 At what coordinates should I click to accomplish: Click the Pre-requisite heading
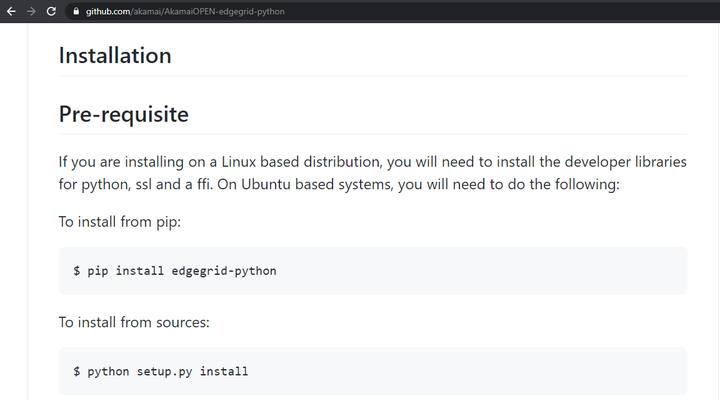tap(123, 114)
